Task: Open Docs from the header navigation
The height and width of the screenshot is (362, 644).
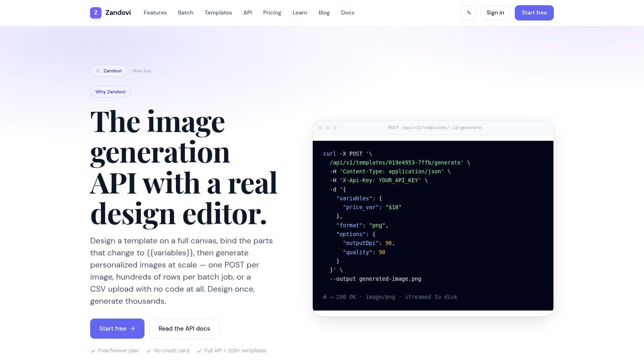Action: click(x=348, y=13)
